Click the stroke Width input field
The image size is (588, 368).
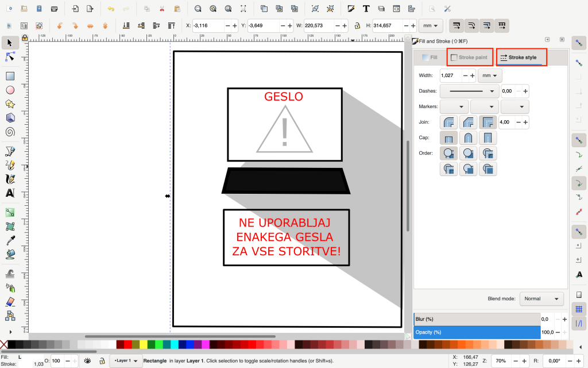coord(451,75)
